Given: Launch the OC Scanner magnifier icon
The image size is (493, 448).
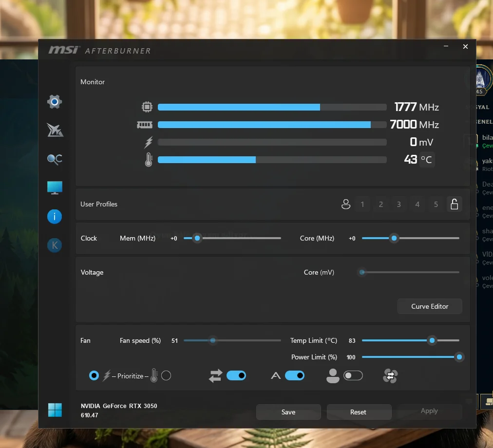Looking at the screenshot, I should tap(55, 159).
